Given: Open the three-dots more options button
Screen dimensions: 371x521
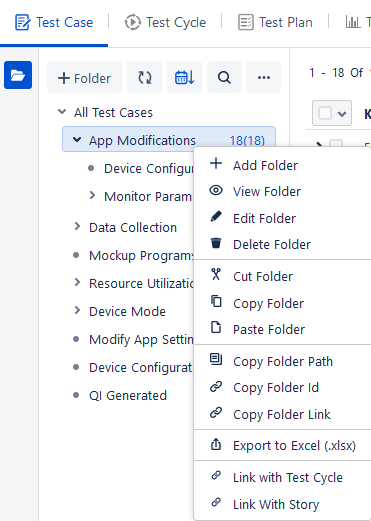Looking at the screenshot, I should 264,77.
